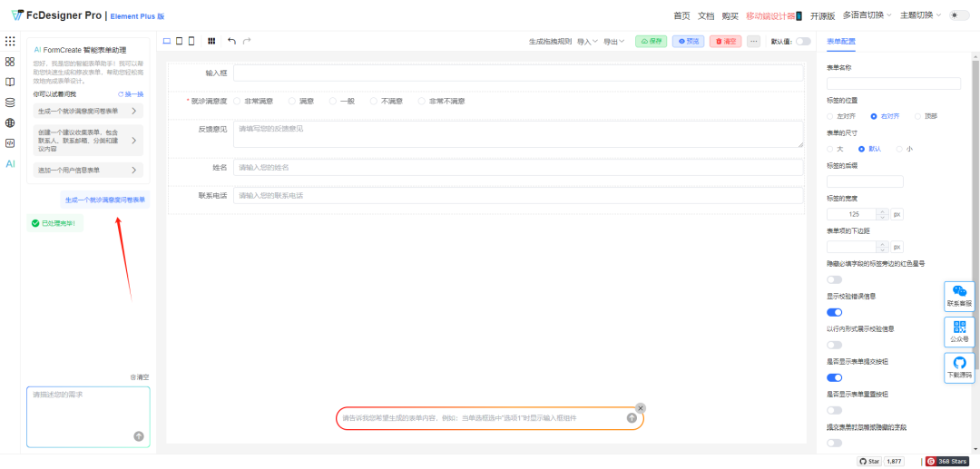Toggle the 默认值 switch
Image resolution: width=980 pixels, height=469 pixels.
point(803,41)
